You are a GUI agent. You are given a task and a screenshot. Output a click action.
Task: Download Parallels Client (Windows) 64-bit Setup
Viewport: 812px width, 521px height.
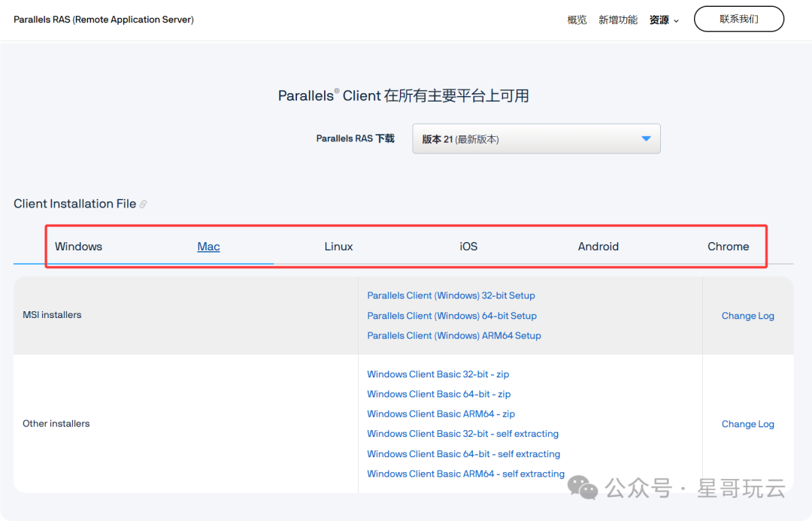pos(452,316)
